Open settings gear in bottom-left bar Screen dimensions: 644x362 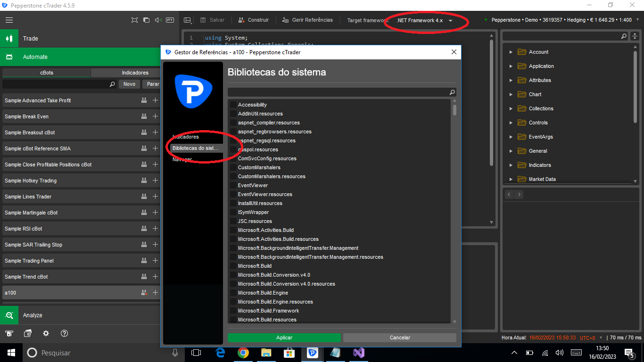(46, 333)
